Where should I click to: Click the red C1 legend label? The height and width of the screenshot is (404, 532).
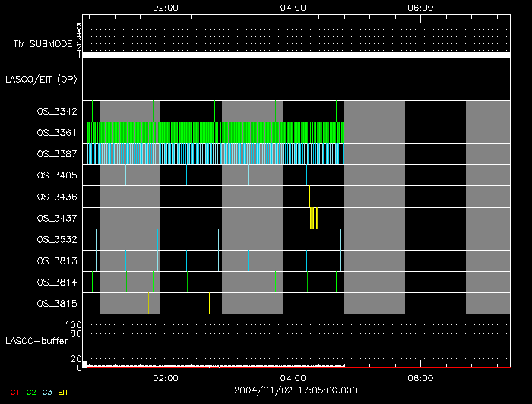(x=14, y=391)
